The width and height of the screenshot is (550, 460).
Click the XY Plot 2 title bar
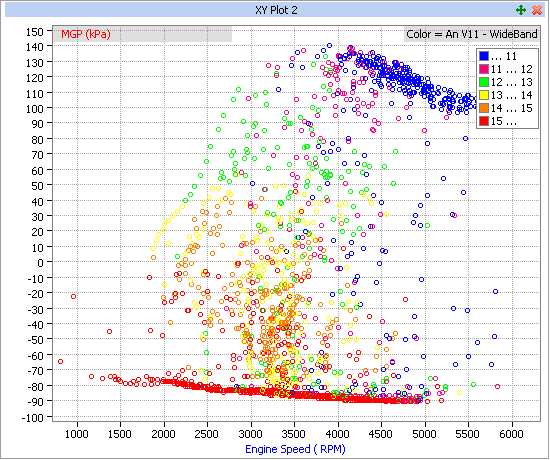pos(276,10)
